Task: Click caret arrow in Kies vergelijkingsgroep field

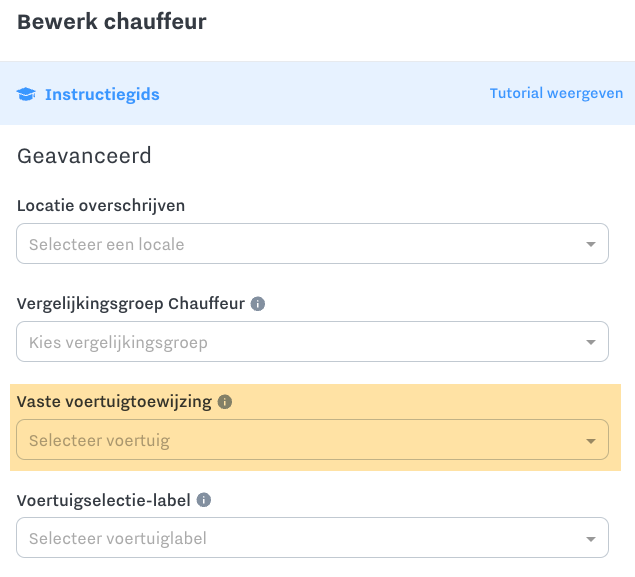Action: [591, 342]
